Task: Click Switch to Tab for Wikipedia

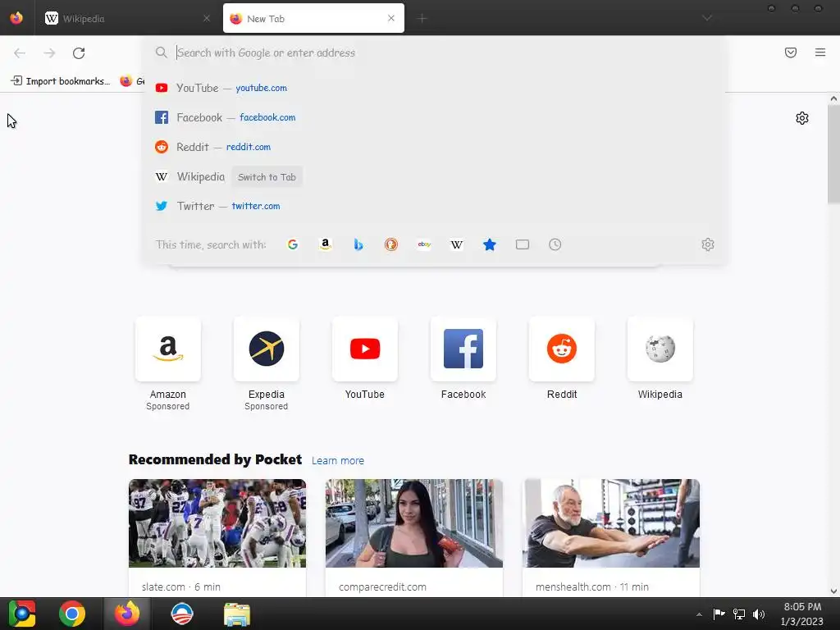Action: coord(267,177)
